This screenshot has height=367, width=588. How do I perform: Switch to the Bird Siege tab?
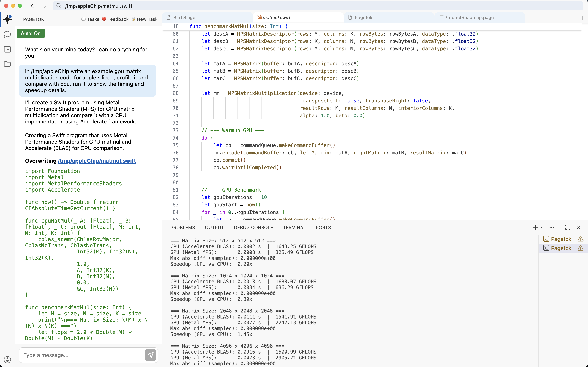click(184, 17)
